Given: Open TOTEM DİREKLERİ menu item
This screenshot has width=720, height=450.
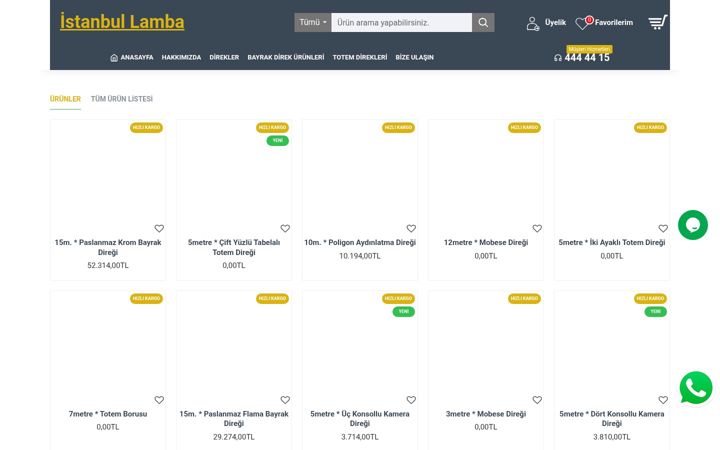Looking at the screenshot, I should (x=360, y=57).
